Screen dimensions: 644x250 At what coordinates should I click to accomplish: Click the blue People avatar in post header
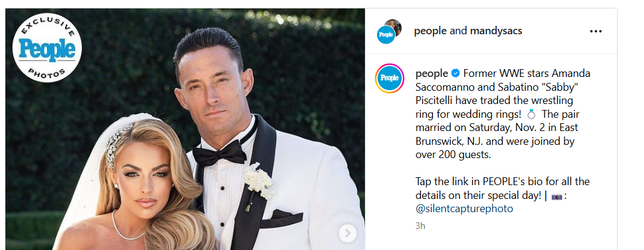coord(385,34)
